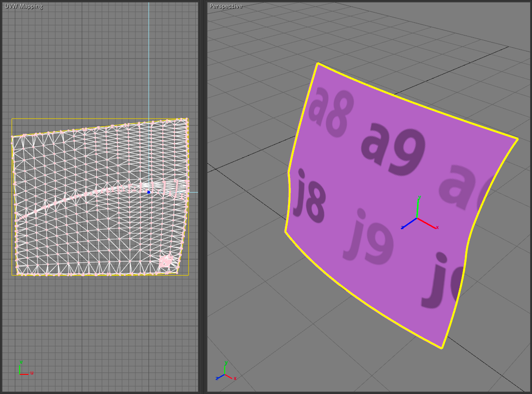Select the rightmost corner of the purple mesh
The height and width of the screenshot is (394, 532).
pos(518,139)
